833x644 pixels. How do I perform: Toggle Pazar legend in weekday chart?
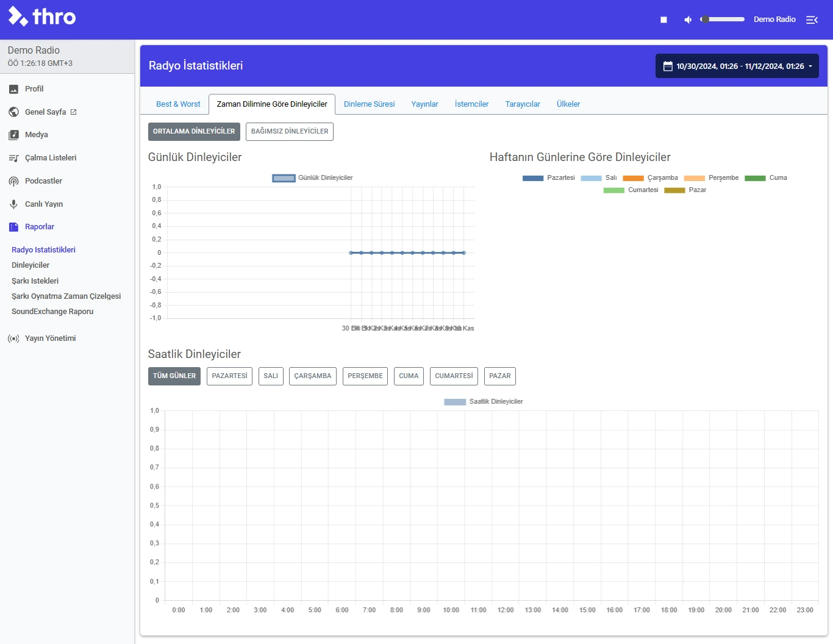coord(685,190)
